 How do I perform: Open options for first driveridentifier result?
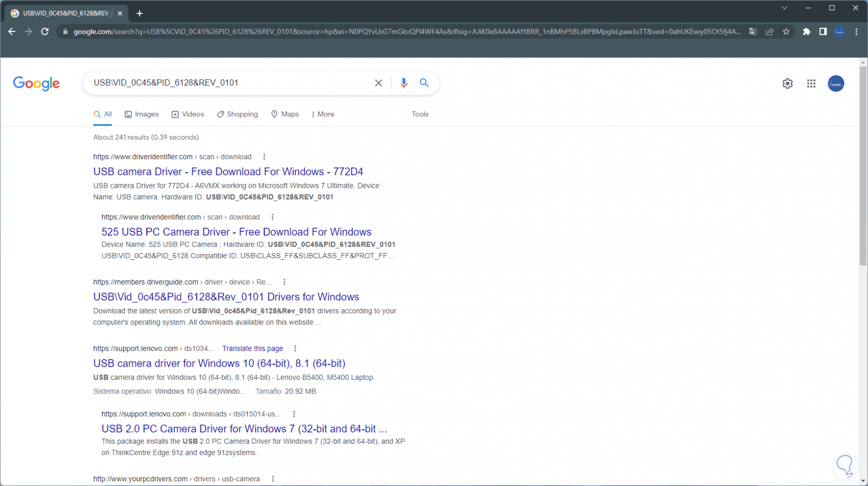click(x=264, y=157)
